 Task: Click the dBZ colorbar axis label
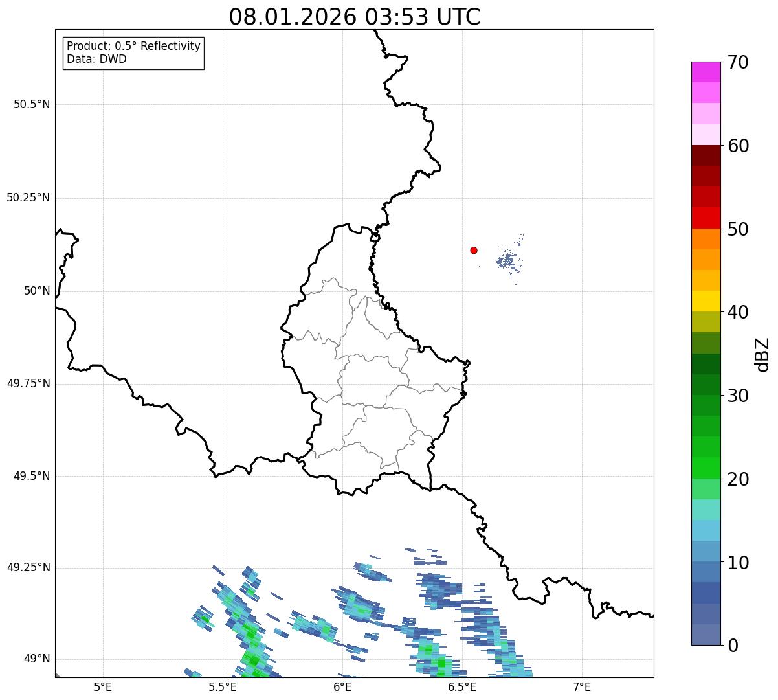(x=762, y=354)
